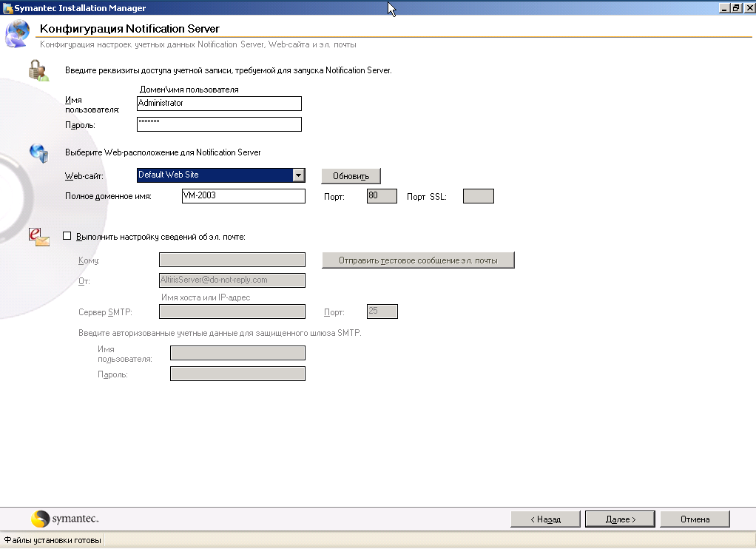Click the Конфигурация Notification Server heading

129,28
